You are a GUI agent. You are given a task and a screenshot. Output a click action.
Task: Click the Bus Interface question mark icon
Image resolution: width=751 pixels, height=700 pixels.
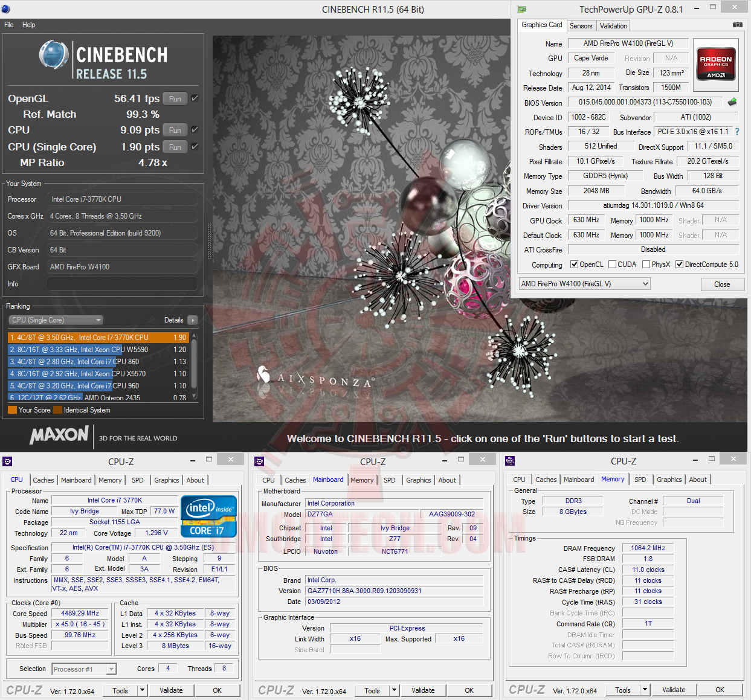click(x=737, y=132)
